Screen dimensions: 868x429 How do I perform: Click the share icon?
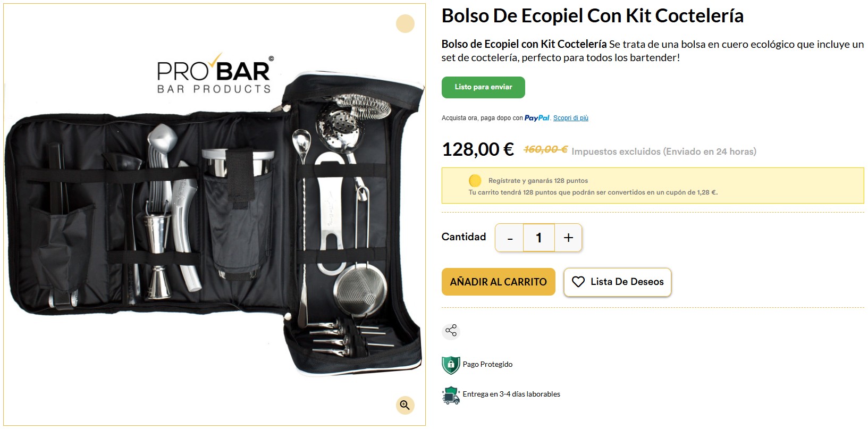click(451, 331)
